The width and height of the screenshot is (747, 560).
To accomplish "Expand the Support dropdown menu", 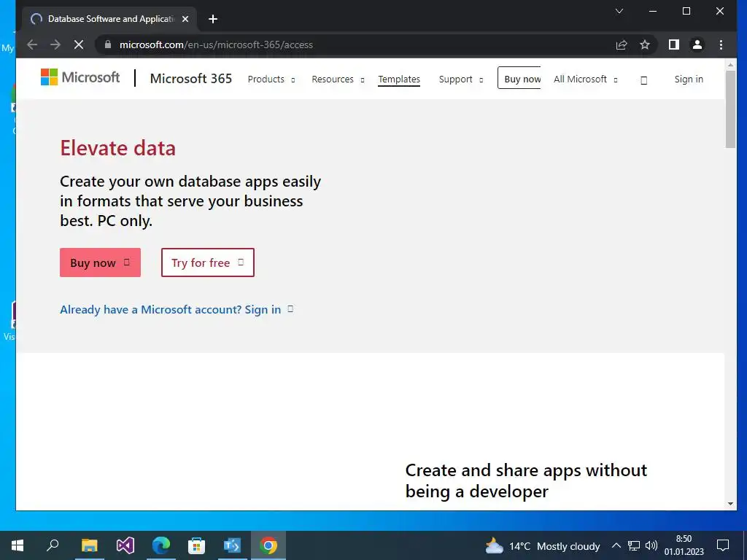I will coord(461,79).
